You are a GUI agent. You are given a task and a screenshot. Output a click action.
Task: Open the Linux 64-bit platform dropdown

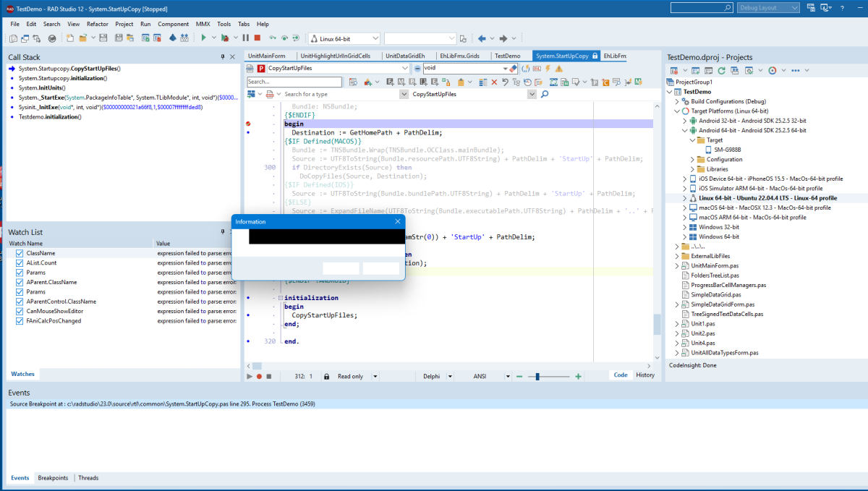375,38
